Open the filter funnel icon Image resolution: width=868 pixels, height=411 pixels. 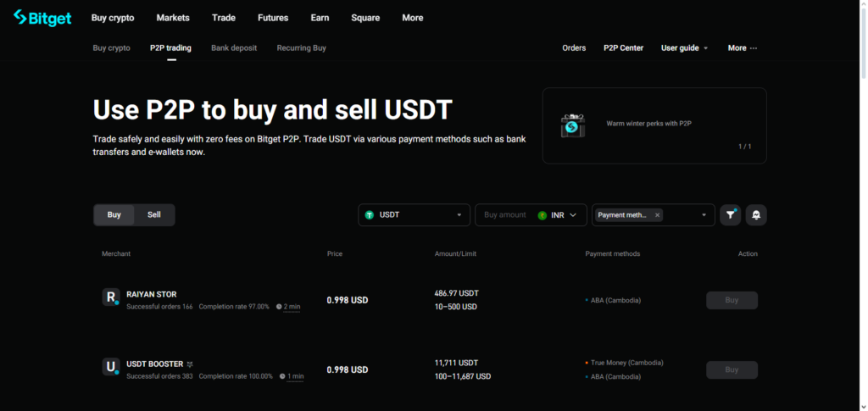tap(730, 214)
